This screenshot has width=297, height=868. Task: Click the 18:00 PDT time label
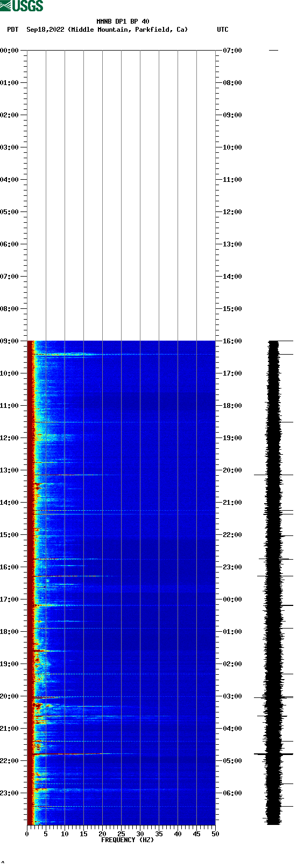tap(9, 632)
